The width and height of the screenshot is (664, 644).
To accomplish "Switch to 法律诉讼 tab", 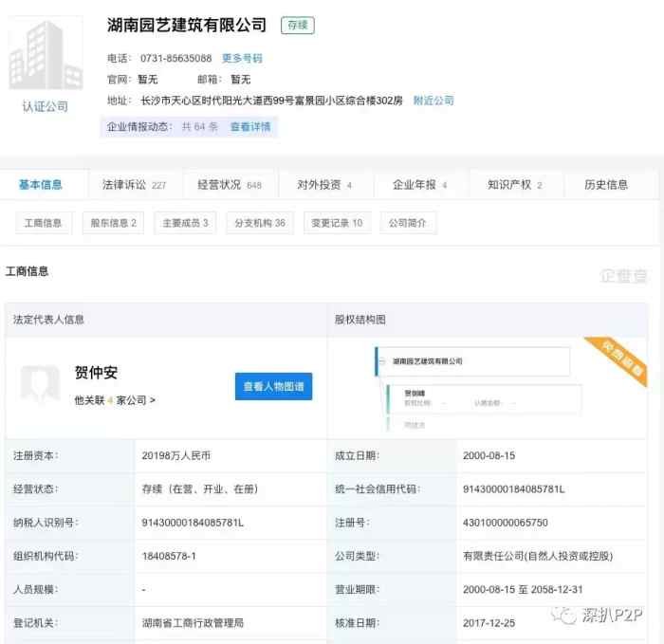I will coord(132,185).
